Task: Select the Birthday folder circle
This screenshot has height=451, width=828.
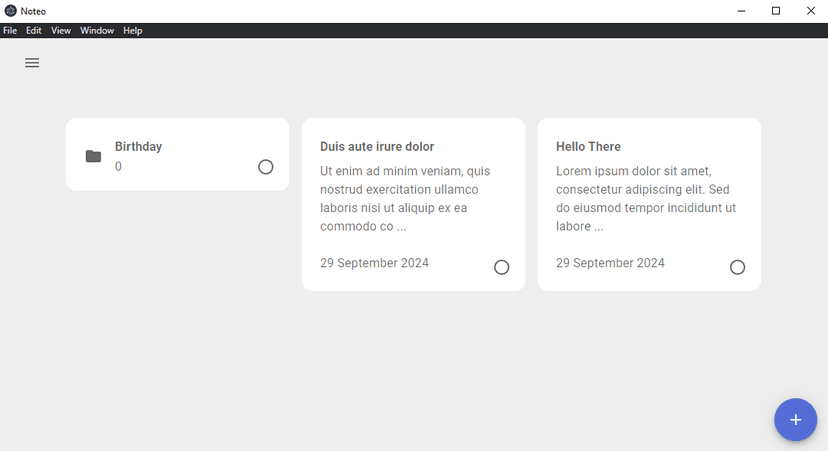Action: [x=266, y=167]
